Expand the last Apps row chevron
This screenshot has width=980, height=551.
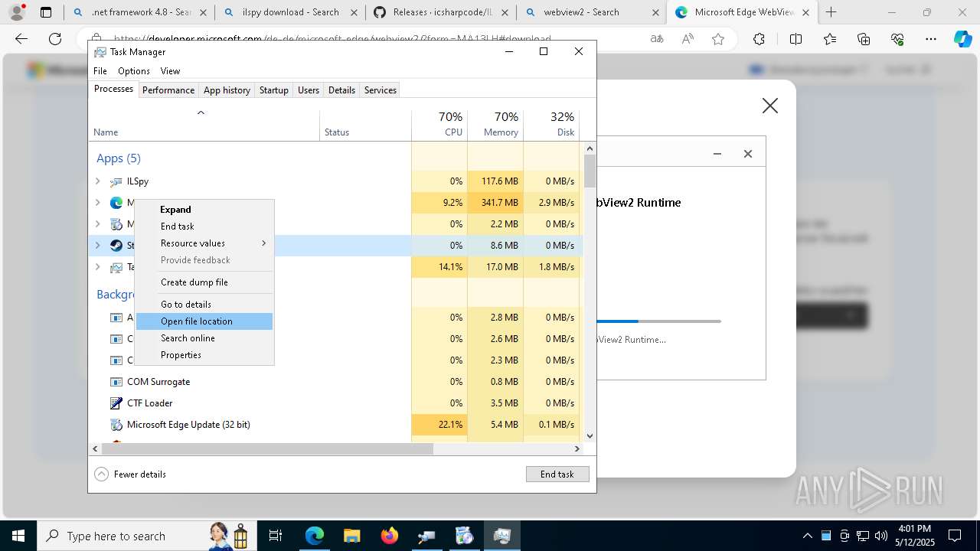click(97, 267)
